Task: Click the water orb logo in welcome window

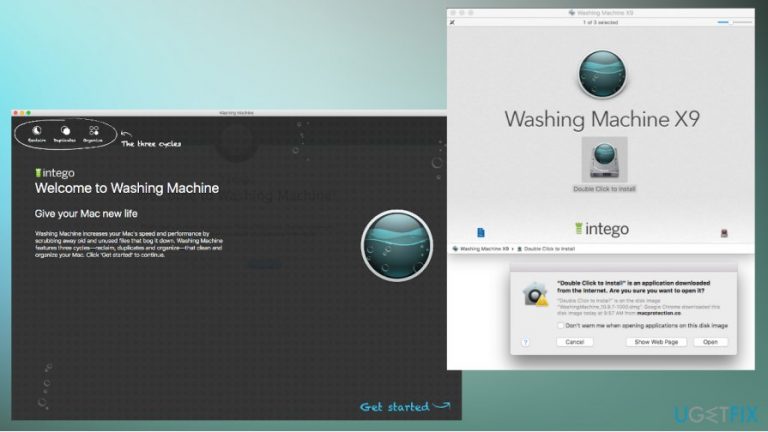Action: pos(397,245)
